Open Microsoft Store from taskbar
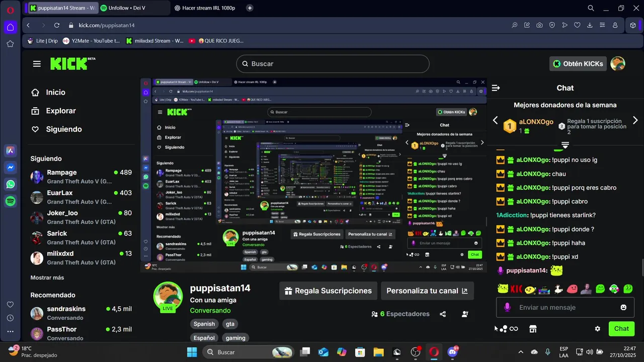Screen dimensions: 644x362 [x=360, y=352]
